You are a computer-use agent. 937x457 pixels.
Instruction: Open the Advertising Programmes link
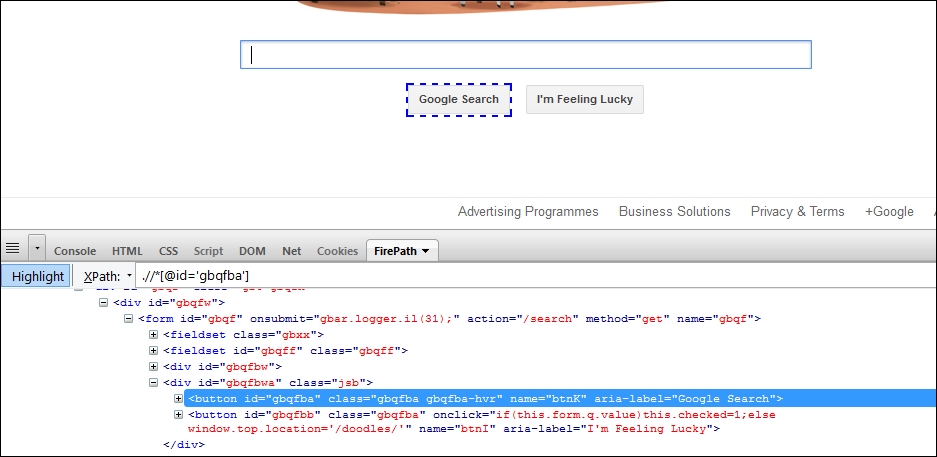(528, 211)
